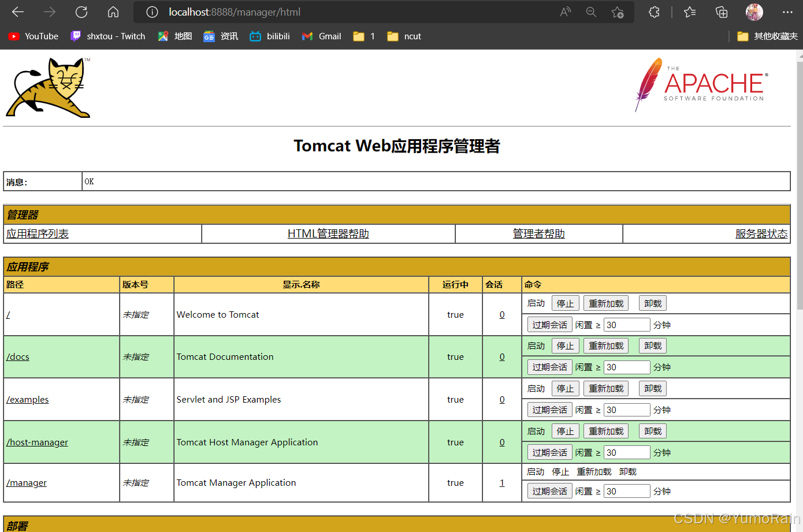Open the Collections icon
Image resolution: width=803 pixels, height=532 pixels.
coord(722,12)
